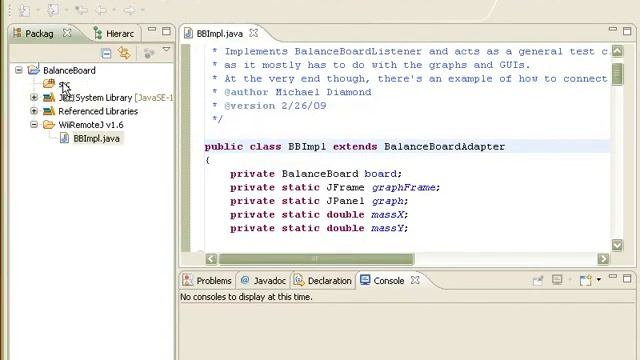Click BalanceBoardAdapter in the class declaration
The image size is (640, 360).
[444, 147]
